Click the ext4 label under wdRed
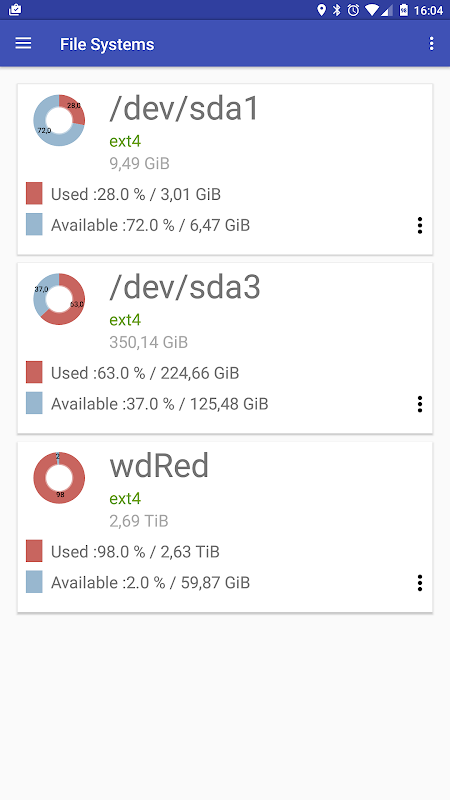This screenshot has height=800, width=450. click(x=125, y=498)
